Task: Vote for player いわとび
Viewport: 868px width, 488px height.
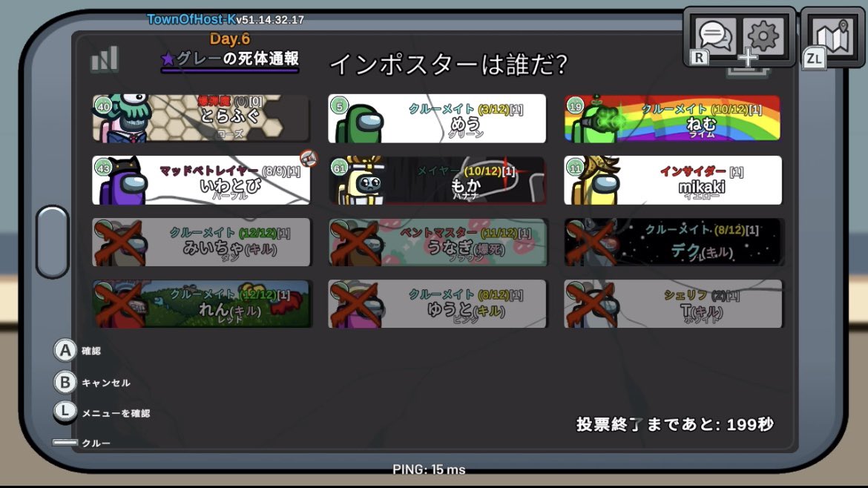Action: click(x=201, y=179)
